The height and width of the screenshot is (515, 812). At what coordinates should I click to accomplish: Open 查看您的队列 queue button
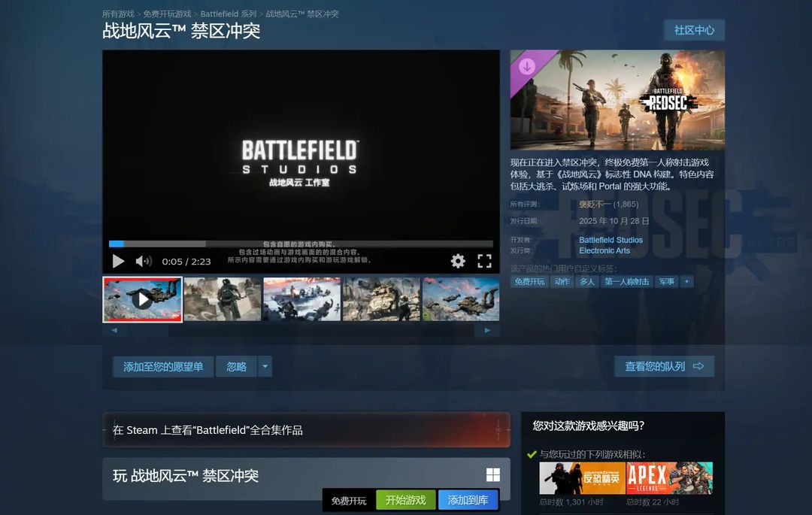[664, 366]
